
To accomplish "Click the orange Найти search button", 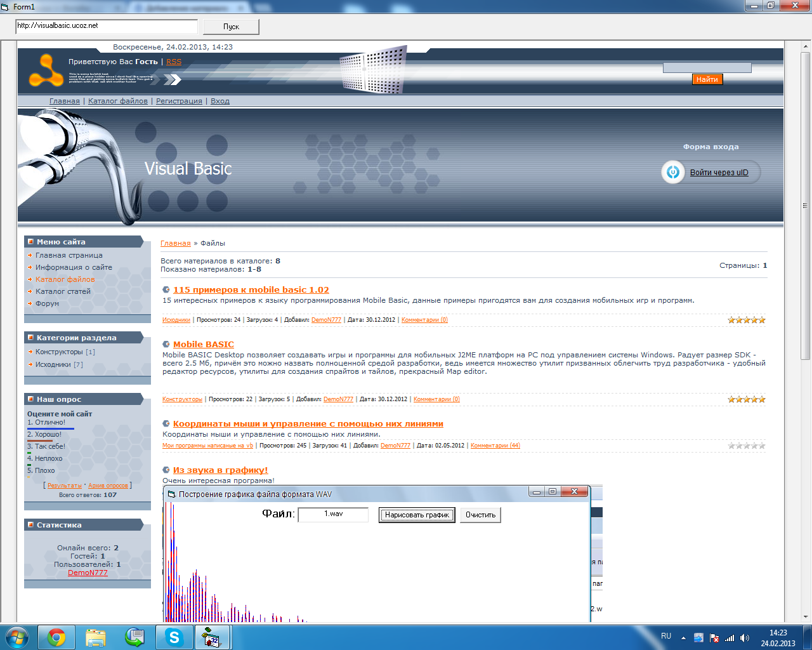I will coord(707,79).
